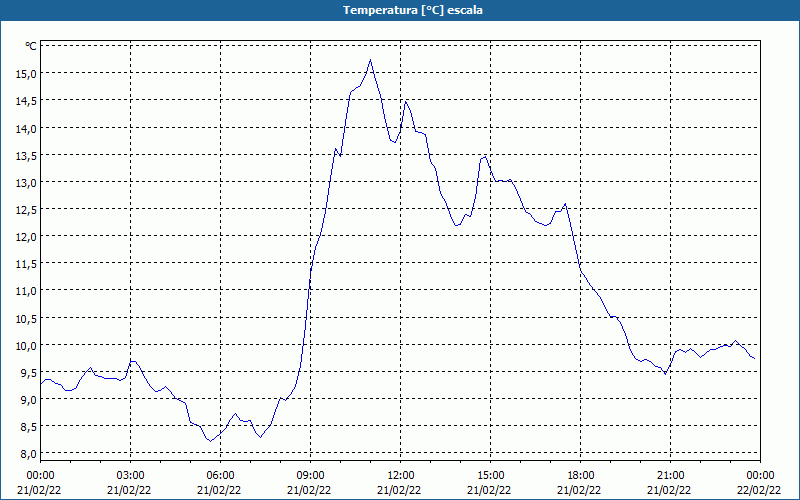Click the 21:00 time axis label
The height and width of the screenshot is (500, 800).
(x=670, y=476)
